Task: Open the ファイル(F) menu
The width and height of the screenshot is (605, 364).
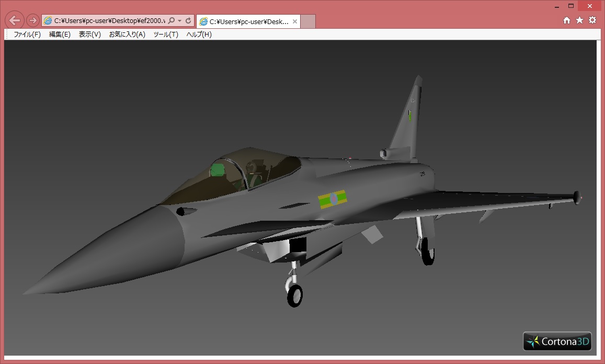Action: coord(27,35)
